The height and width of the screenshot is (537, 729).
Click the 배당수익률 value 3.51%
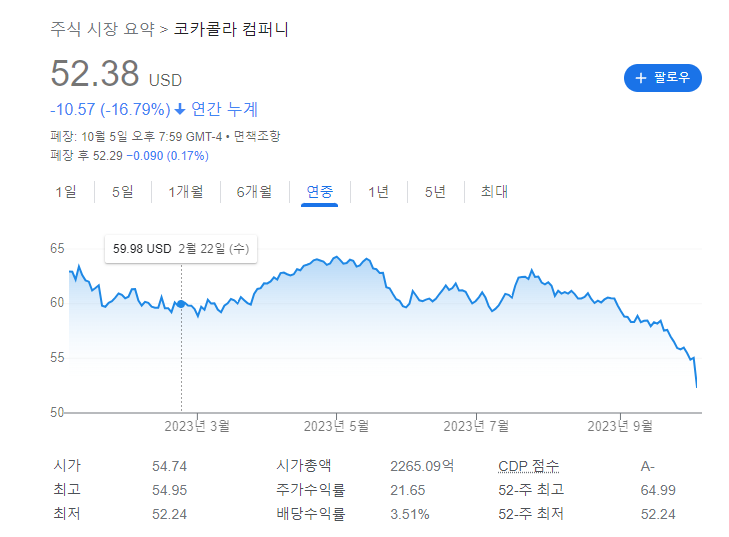point(410,514)
